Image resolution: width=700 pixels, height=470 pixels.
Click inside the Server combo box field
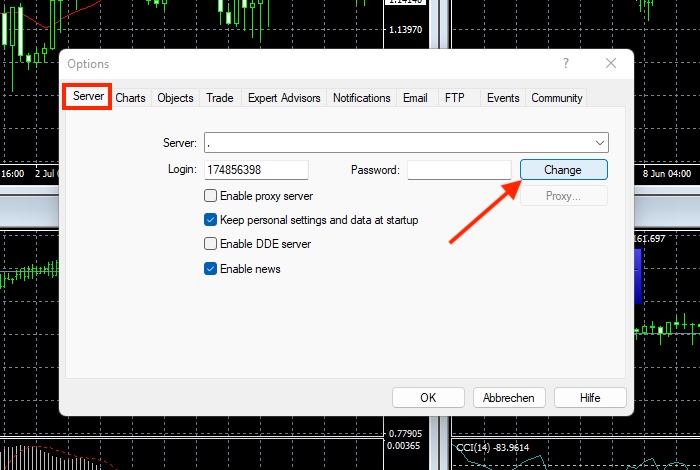(406, 143)
